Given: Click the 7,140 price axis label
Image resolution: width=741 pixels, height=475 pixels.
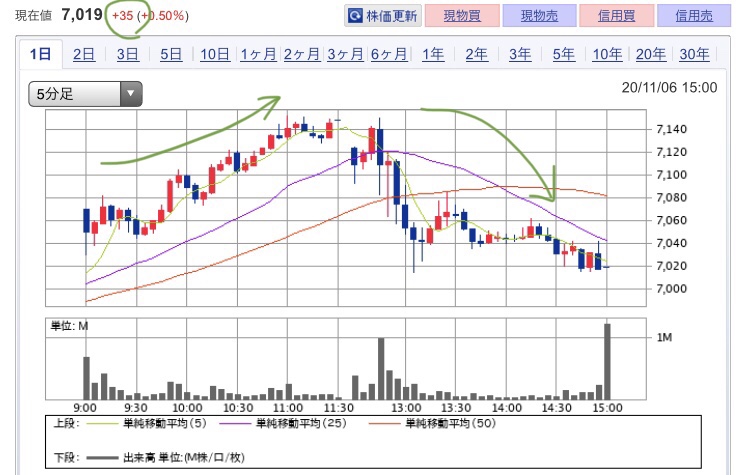Looking at the screenshot, I should 671,129.
